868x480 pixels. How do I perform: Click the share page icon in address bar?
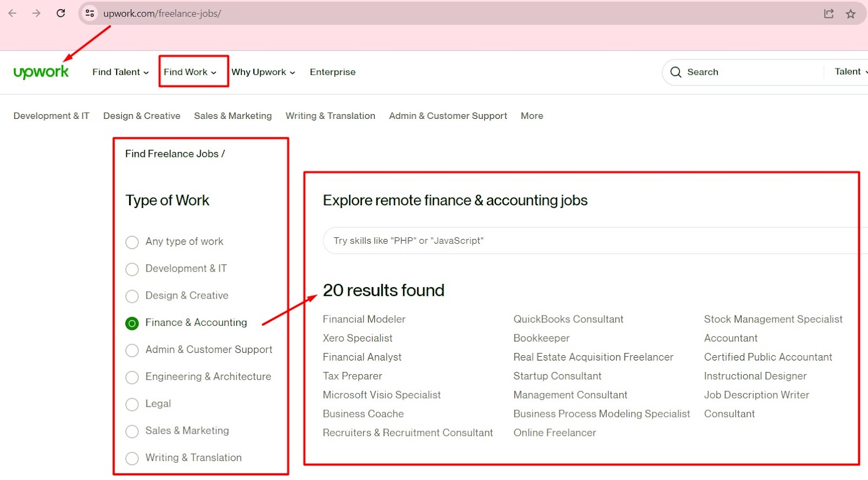coord(828,14)
